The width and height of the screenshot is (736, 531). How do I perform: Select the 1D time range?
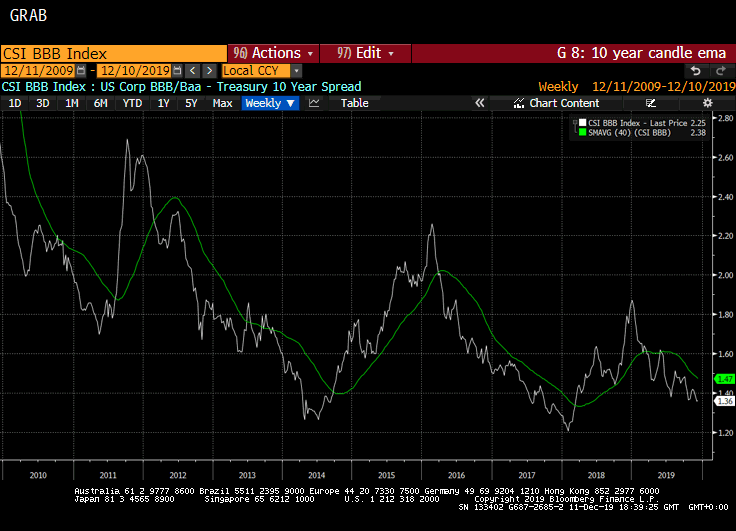(15, 103)
